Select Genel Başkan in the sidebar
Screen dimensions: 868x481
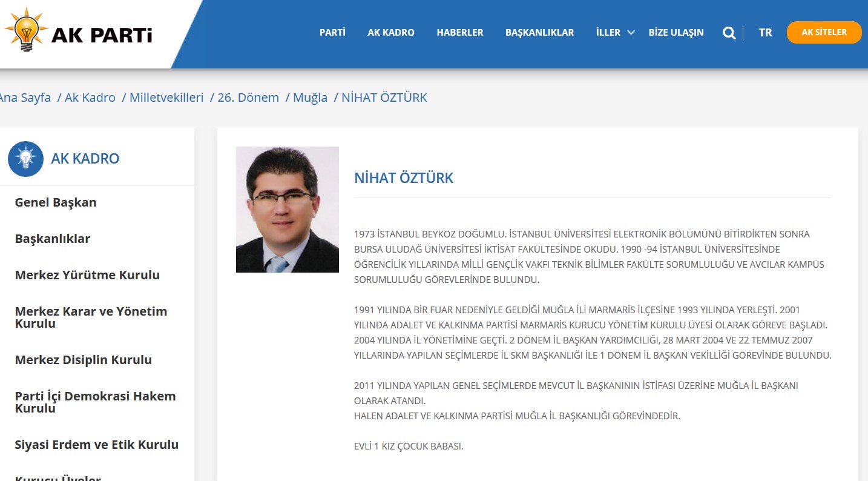[x=56, y=202]
